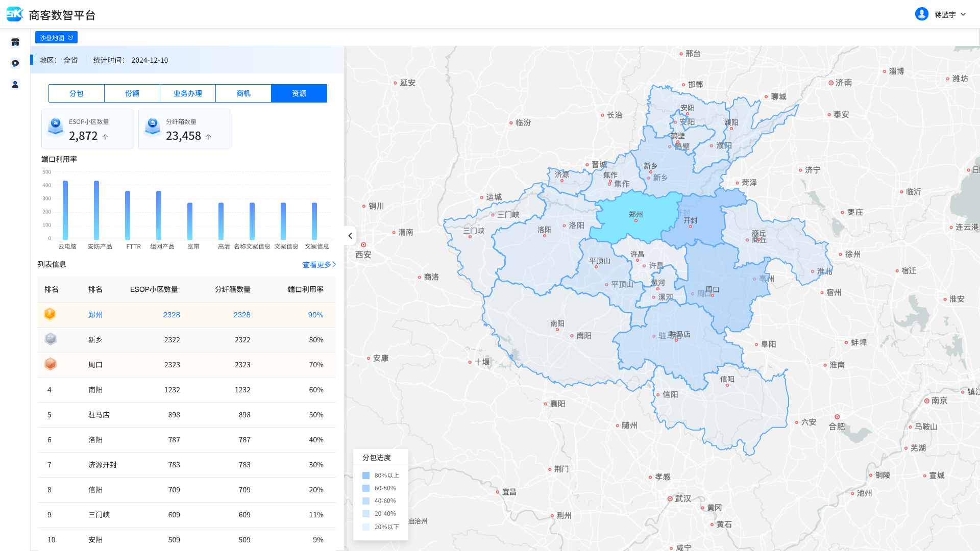Image resolution: width=980 pixels, height=551 pixels.
Task: Click the user profile sidebar icon
Action: click(x=15, y=85)
